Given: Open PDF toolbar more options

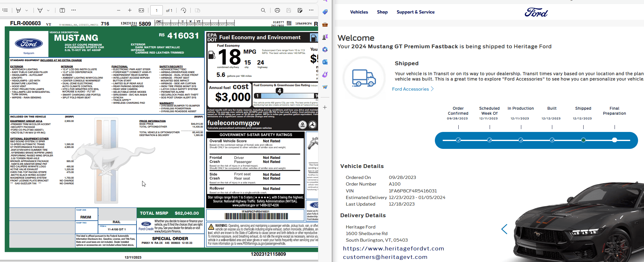Looking at the screenshot, I should tap(311, 10).
